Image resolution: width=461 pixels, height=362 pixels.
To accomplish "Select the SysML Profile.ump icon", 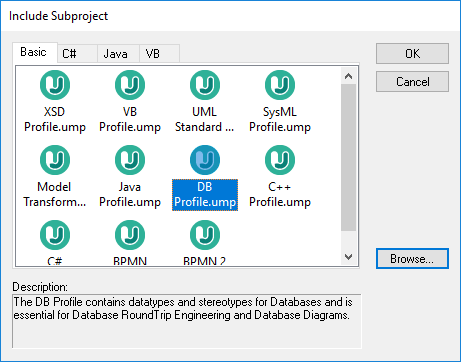I will (x=280, y=85).
